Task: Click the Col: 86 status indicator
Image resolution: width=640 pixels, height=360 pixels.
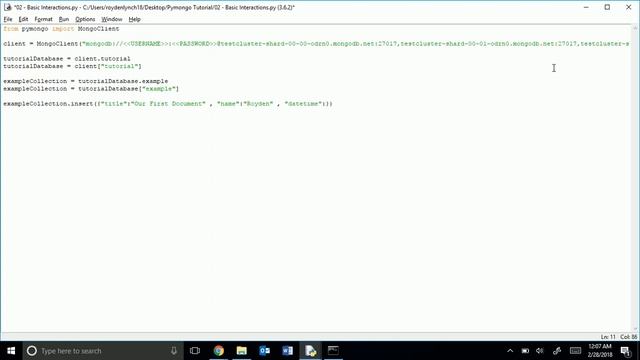Action: [x=629, y=337]
